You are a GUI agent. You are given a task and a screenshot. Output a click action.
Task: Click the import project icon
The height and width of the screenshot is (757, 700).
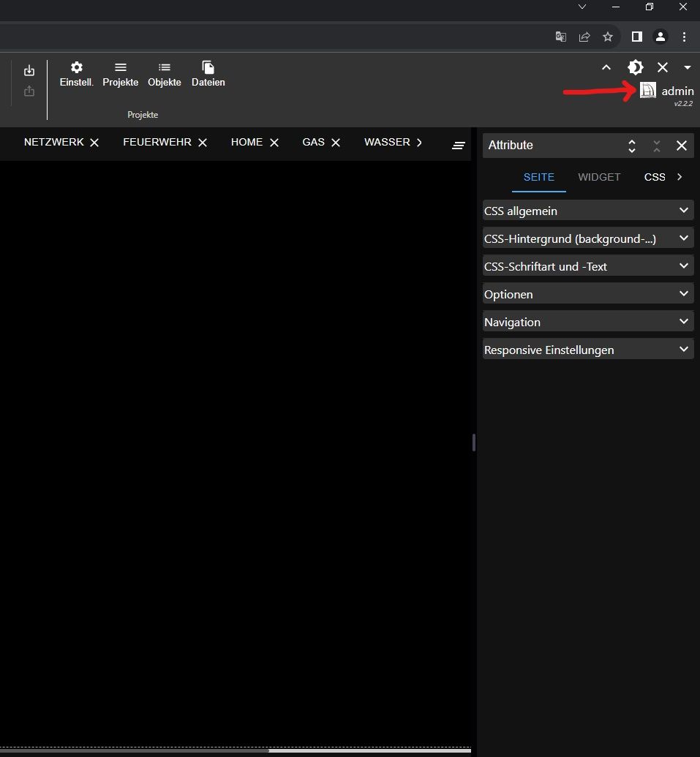[x=29, y=70]
